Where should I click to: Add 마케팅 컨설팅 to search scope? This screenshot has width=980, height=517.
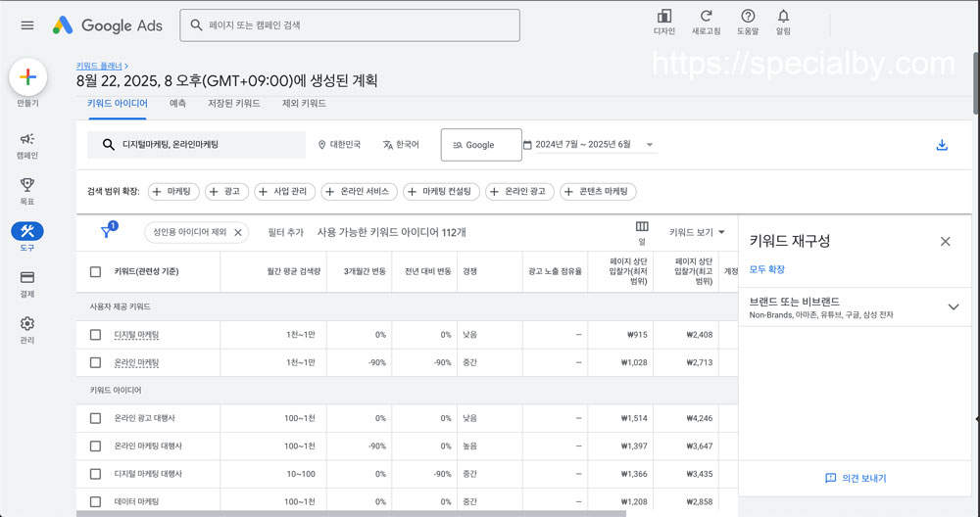[x=441, y=192]
